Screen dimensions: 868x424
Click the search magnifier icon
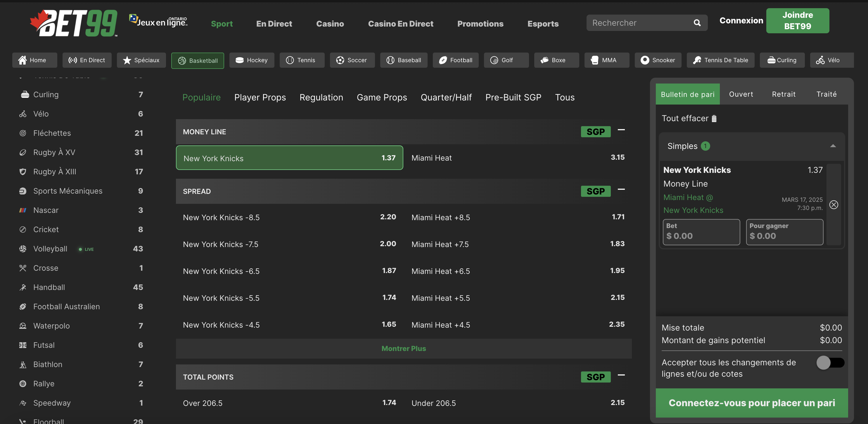[x=697, y=23]
